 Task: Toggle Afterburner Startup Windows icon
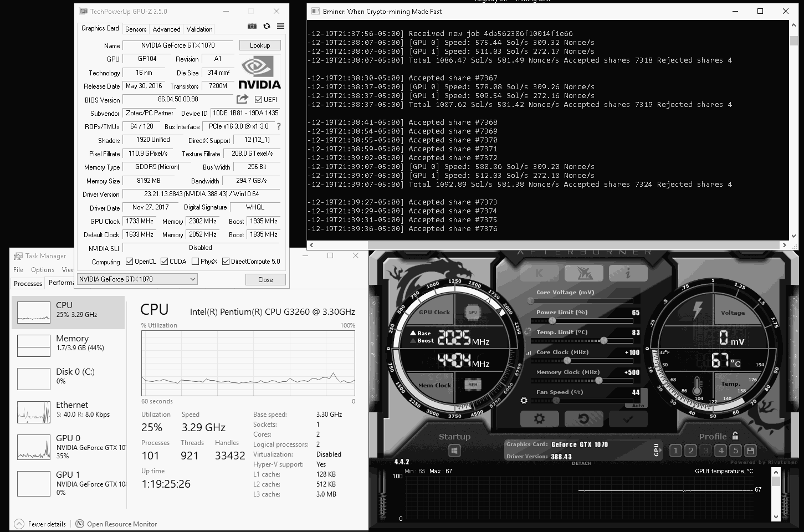454,451
